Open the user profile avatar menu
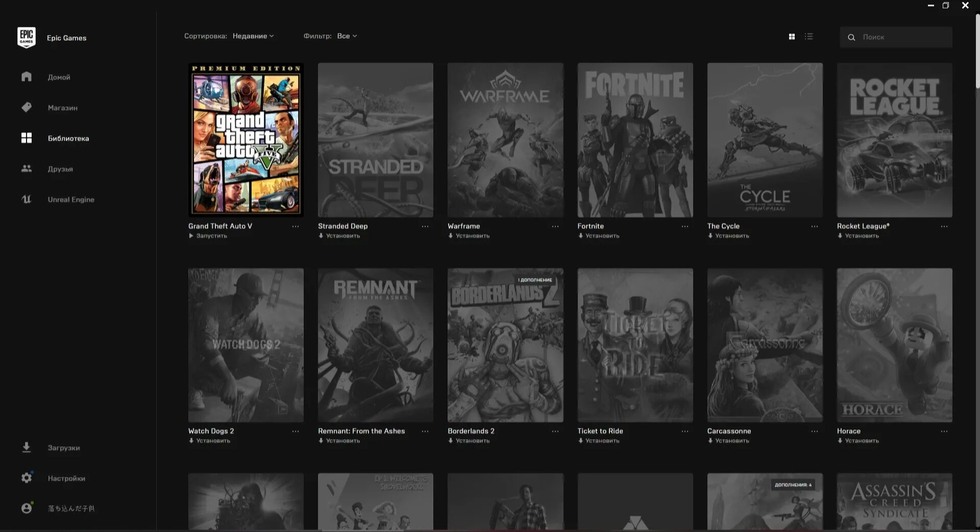The image size is (980, 532). [x=27, y=508]
